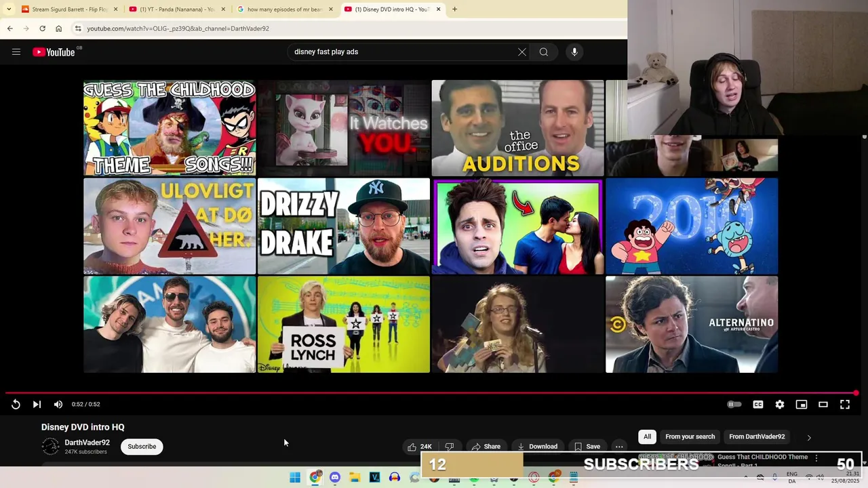Dislike the video with the thumbs-down
This screenshot has height=488, width=868.
pos(449,447)
